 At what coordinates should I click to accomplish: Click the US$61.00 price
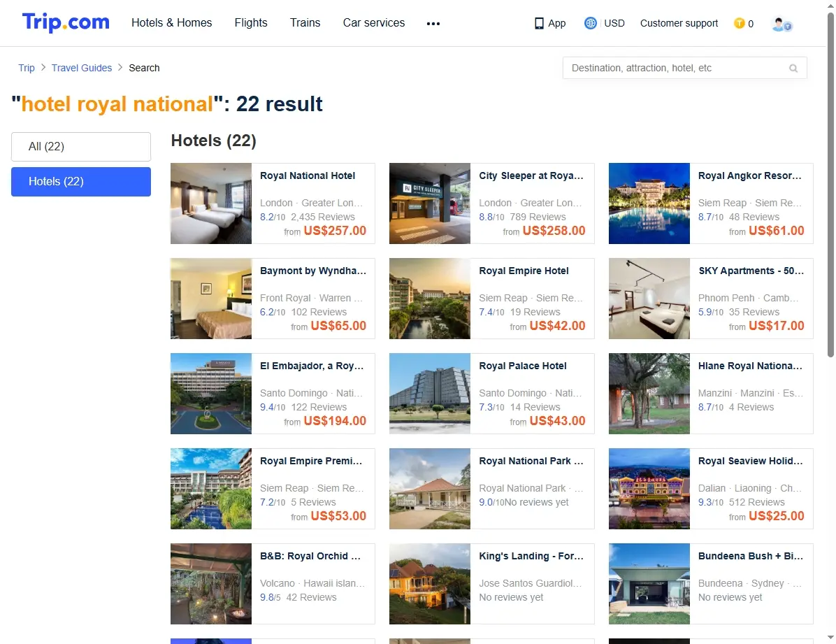click(777, 231)
